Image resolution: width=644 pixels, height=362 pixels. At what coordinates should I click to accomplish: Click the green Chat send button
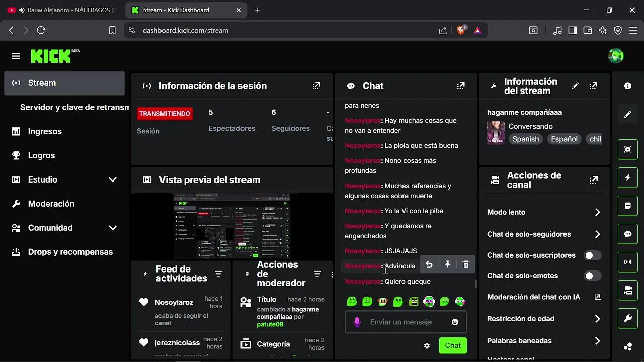(453, 345)
